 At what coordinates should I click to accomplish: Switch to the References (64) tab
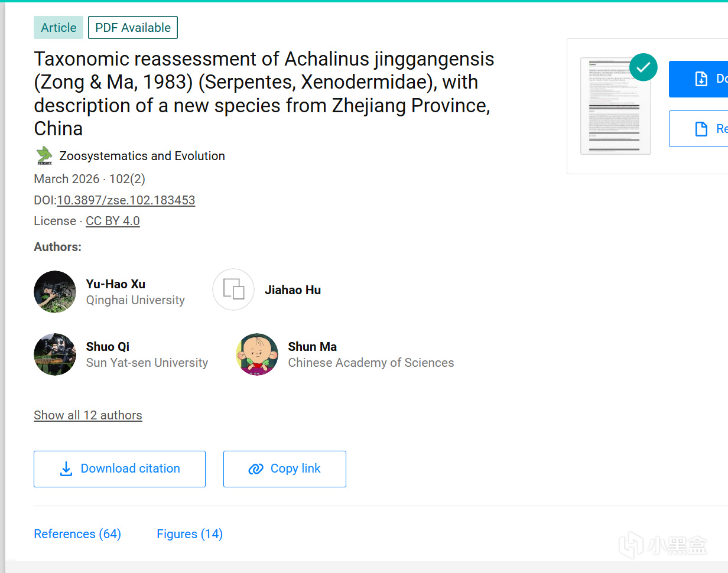coord(77,534)
